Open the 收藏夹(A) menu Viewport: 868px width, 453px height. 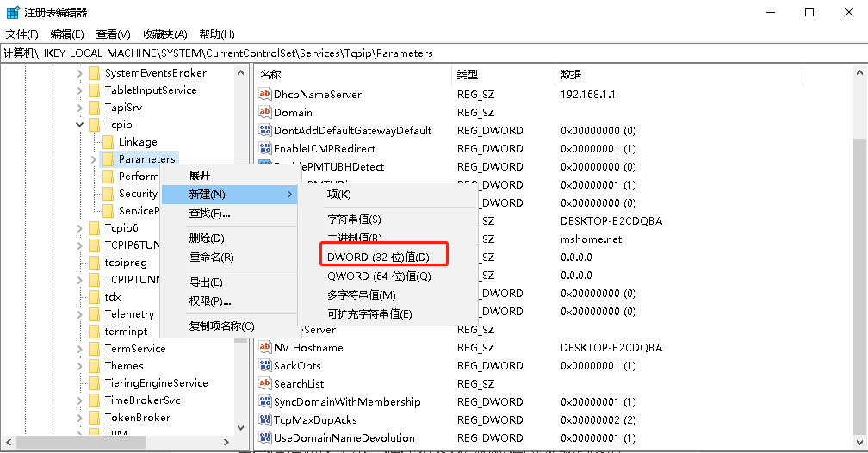coord(165,34)
